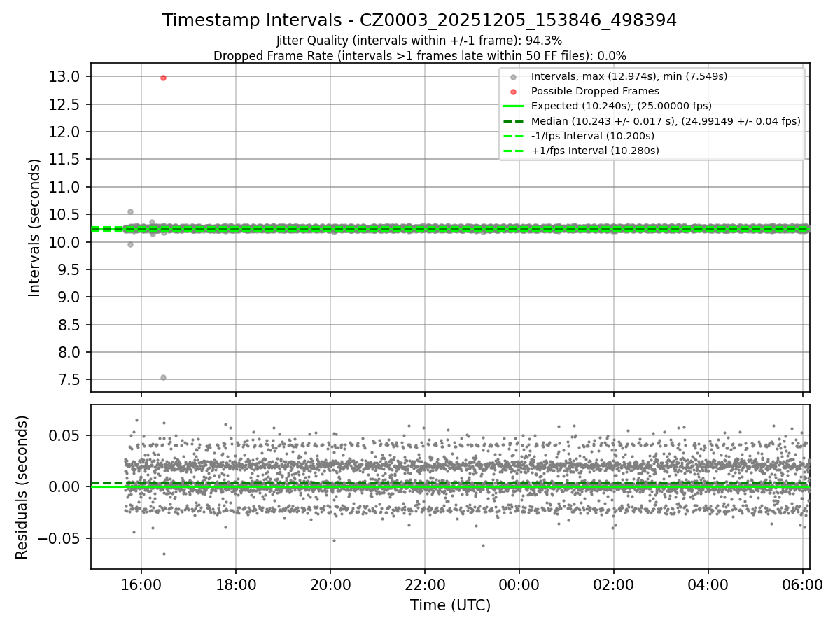Click the red dropped-frame point near 13.0 s
This screenshot has height=630, width=840.
click(163, 78)
